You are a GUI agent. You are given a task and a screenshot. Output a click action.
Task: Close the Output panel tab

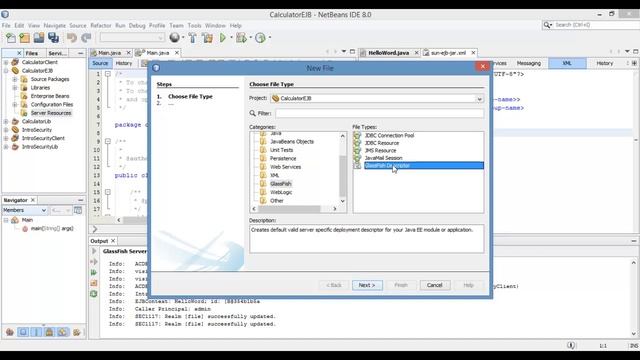pyautogui.click(x=113, y=241)
